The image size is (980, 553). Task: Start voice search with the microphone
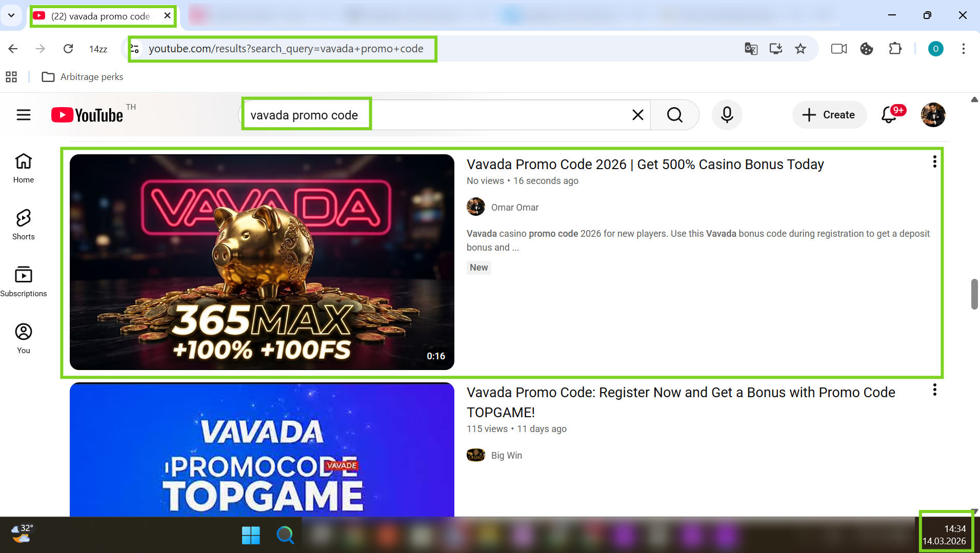point(727,115)
